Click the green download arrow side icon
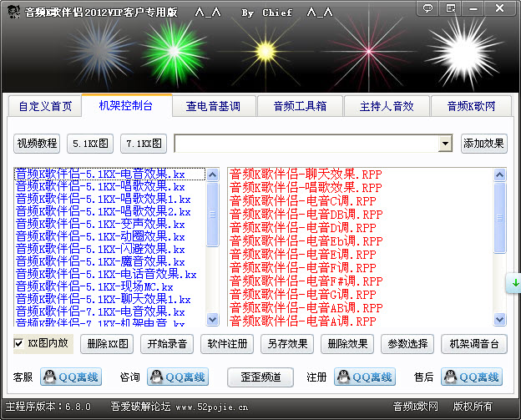The width and height of the screenshot is (521, 420). click(x=515, y=283)
